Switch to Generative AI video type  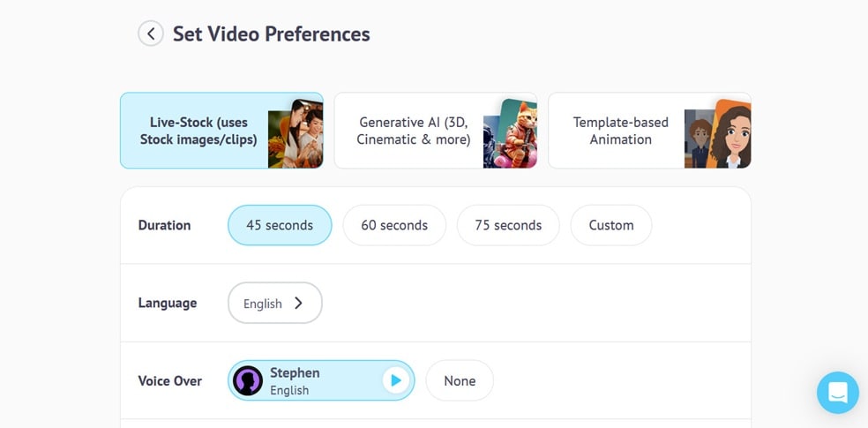[413, 131]
